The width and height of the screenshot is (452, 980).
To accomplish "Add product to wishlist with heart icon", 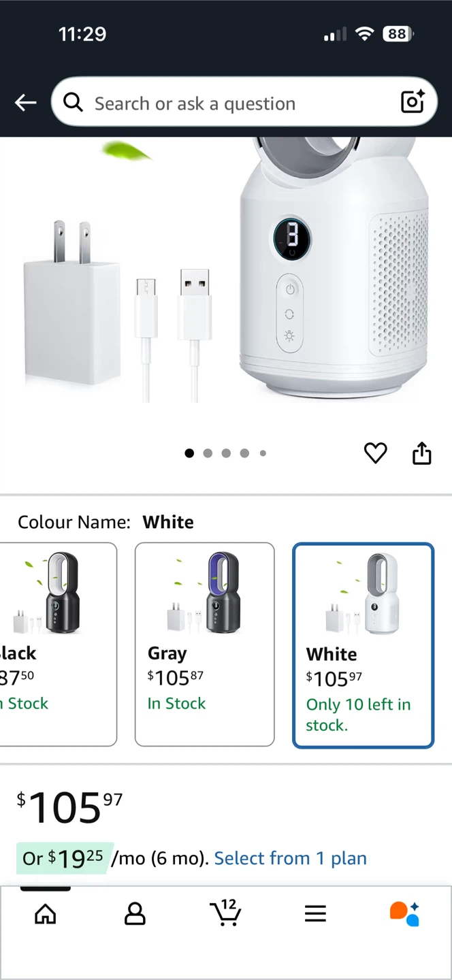I will tap(375, 453).
